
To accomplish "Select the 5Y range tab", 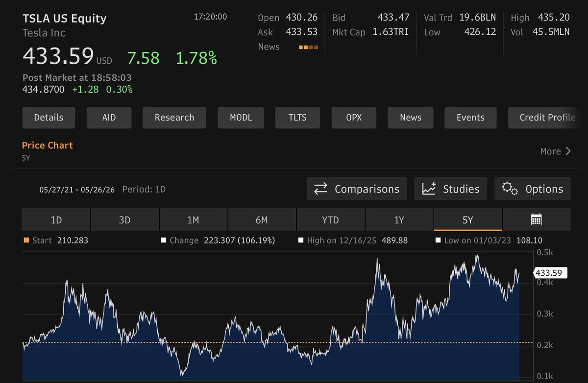I will coord(468,219).
